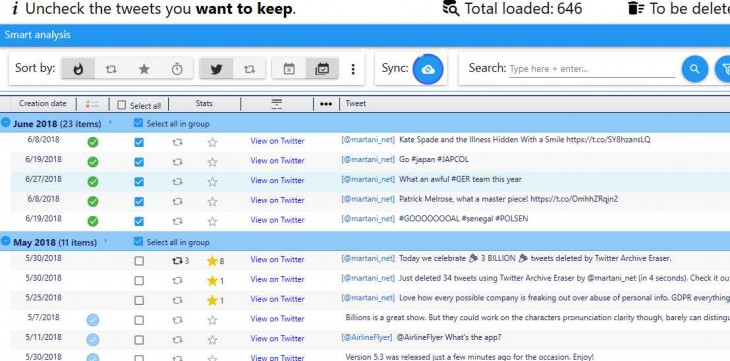Screen dimensions: 730x361
Task: Click the trash To be deleted icon
Action: (635, 8)
